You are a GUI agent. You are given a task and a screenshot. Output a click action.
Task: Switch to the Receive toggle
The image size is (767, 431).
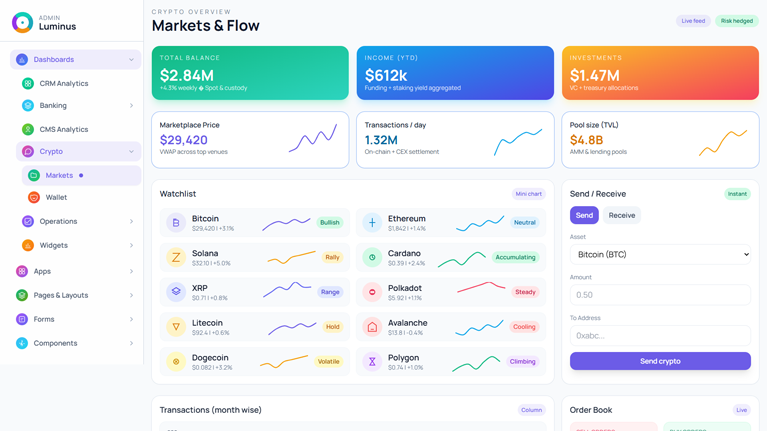pos(621,215)
